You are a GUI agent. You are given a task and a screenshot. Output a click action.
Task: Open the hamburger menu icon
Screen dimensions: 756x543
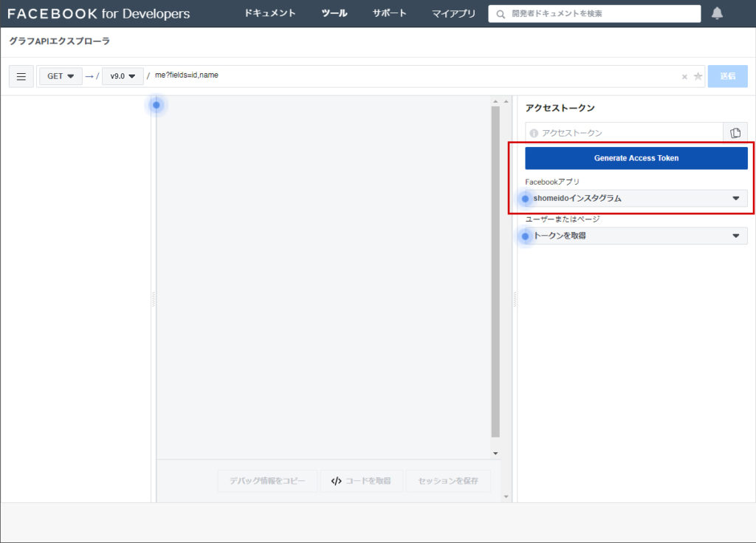pos(21,77)
